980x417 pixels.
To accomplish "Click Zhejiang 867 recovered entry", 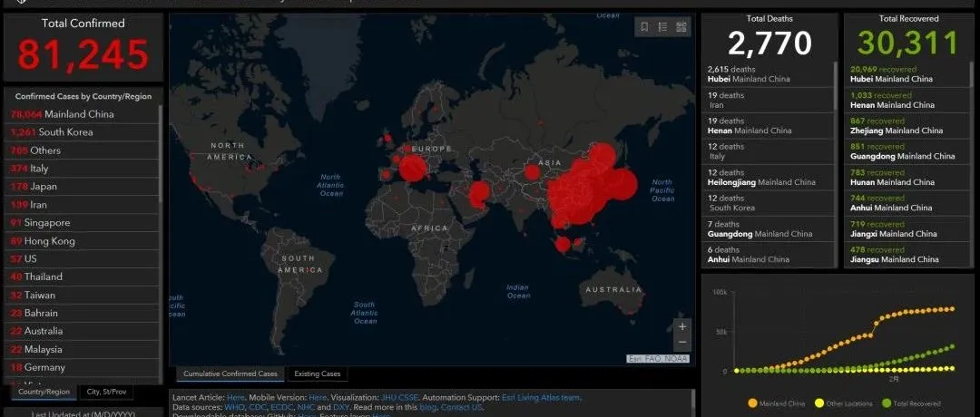I will click(x=907, y=125).
